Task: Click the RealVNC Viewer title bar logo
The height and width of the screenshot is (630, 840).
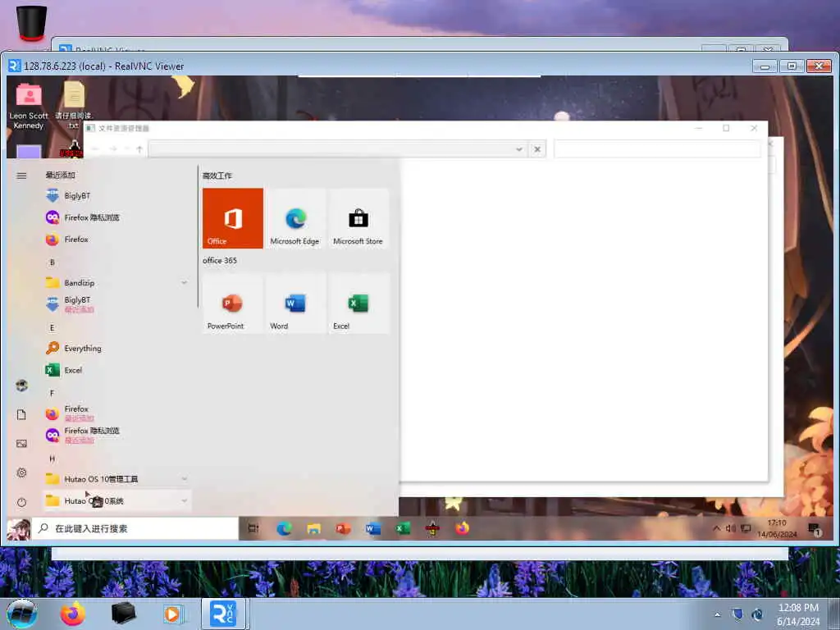Action: pos(15,66)
